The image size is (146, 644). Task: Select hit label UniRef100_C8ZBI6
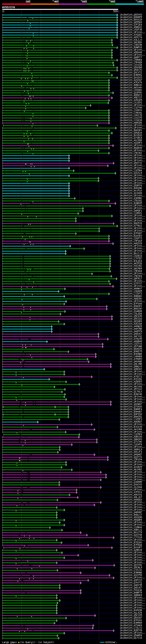coord(131,256)
